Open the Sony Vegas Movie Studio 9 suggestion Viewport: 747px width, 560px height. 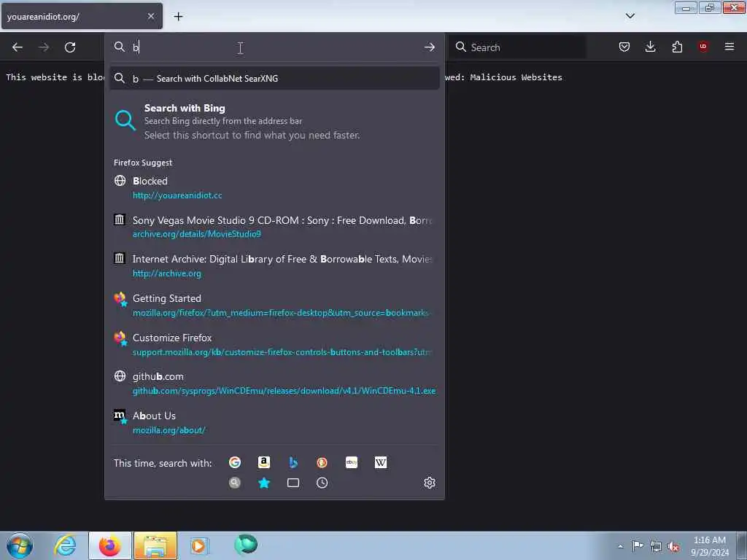coord(274,227)
